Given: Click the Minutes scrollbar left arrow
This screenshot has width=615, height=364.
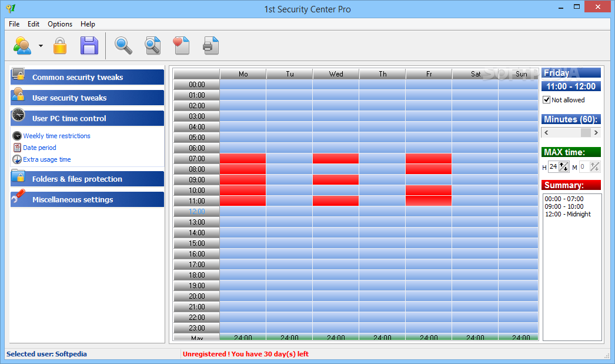Looking at the screenshot, I should pyautogui.click(x=546, y=132).
